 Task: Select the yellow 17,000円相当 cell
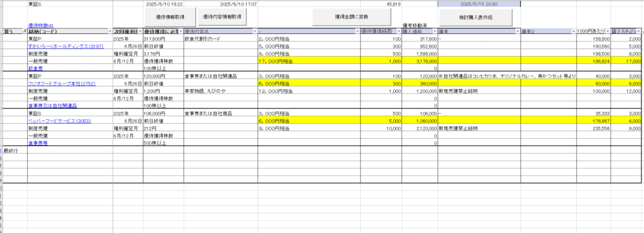(x=309, y=61)
